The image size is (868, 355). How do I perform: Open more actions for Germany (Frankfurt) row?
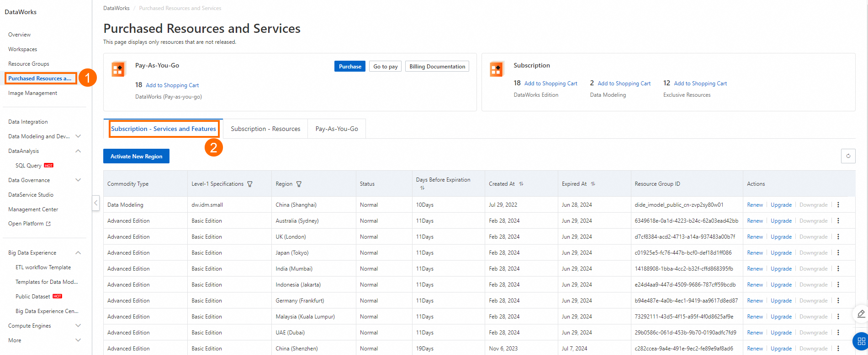(838, 301)
